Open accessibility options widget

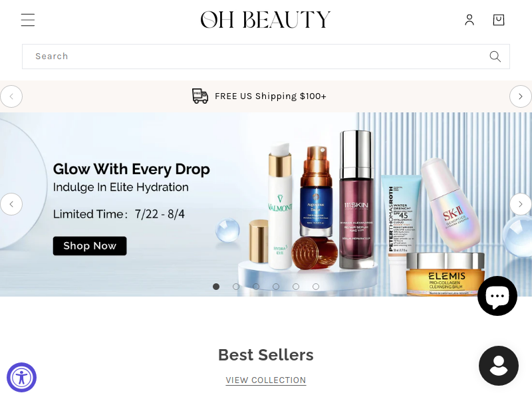[22, 377]
